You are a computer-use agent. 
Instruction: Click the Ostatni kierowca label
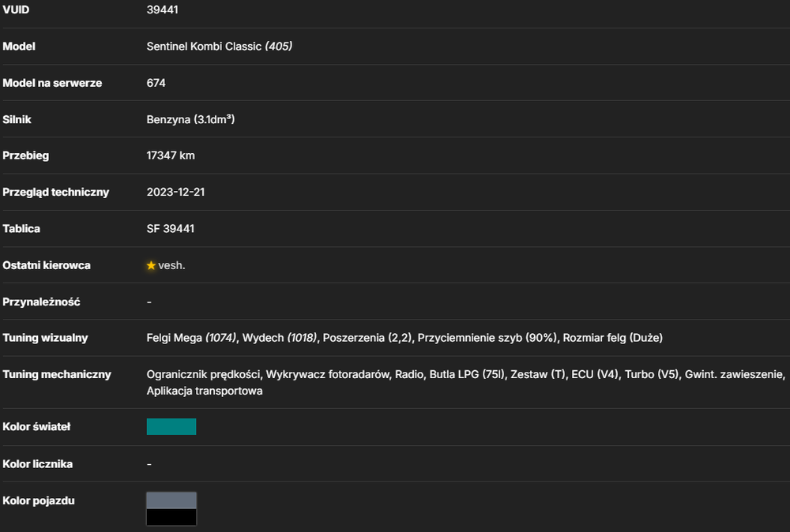(x=47, y=265)
